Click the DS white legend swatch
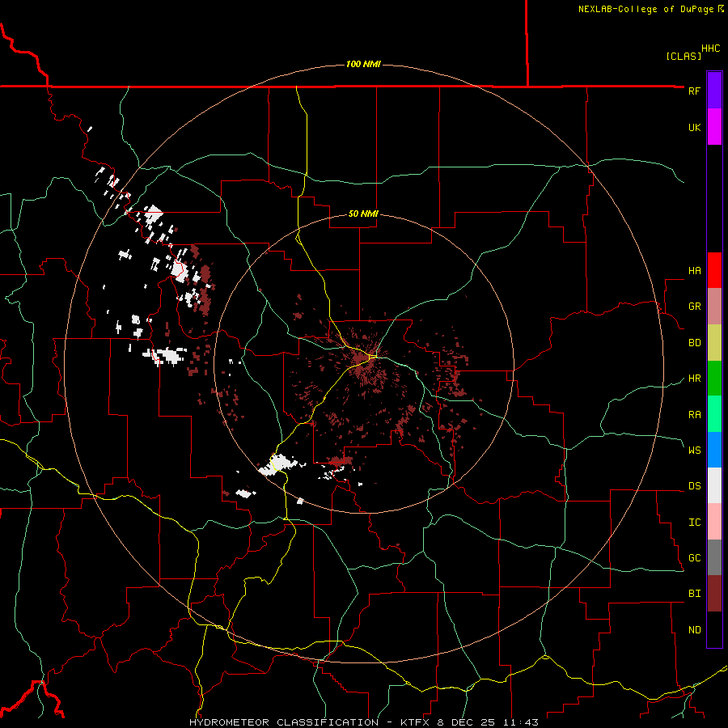The width and height of the screenshot is (728, 728). coord(714,485)
